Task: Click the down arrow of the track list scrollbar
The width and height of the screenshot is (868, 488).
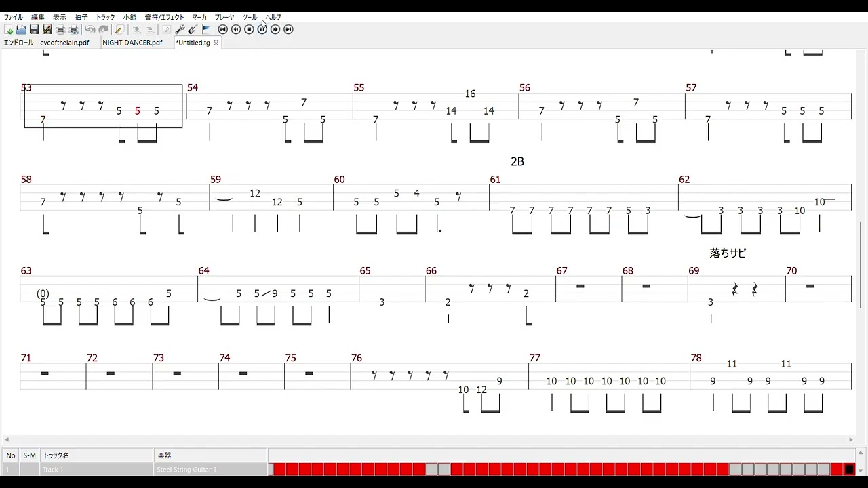Action: 861,471
